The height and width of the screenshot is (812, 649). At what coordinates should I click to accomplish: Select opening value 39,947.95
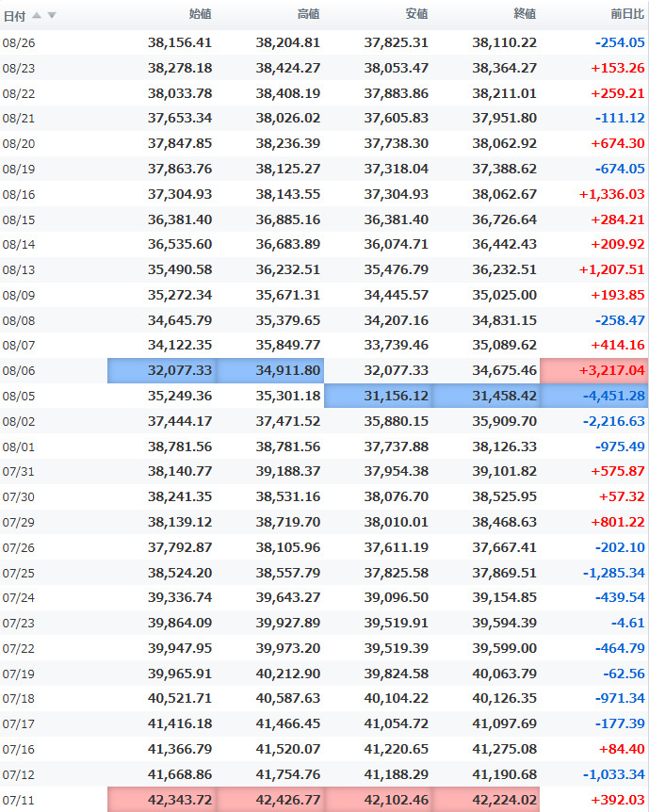[180, 648]
